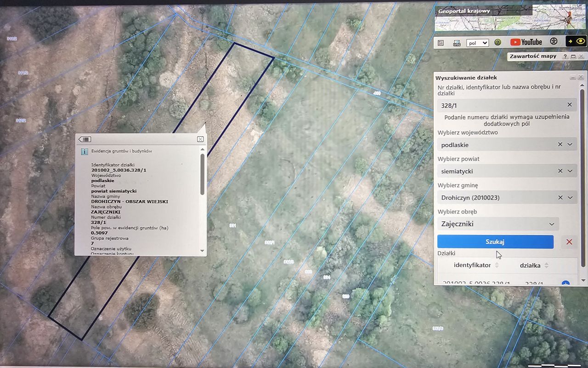Expand the powiat dropdown arrow

(x=570, y=171)
